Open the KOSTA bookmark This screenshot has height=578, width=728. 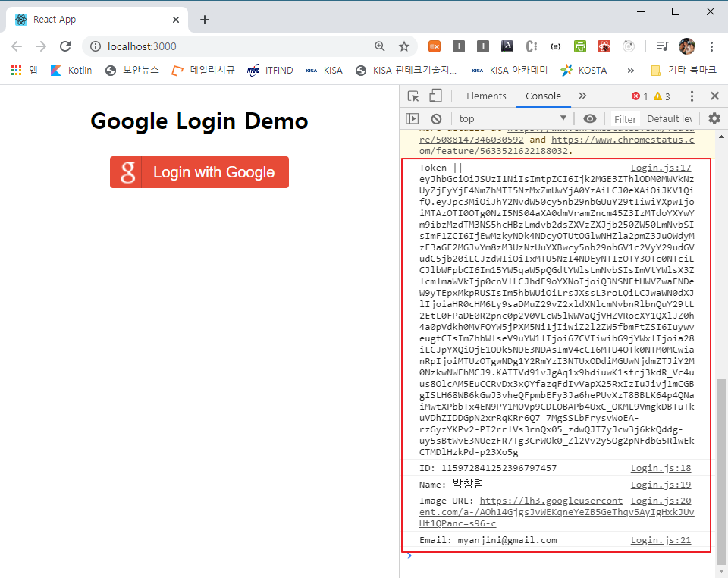pos(584,70)
